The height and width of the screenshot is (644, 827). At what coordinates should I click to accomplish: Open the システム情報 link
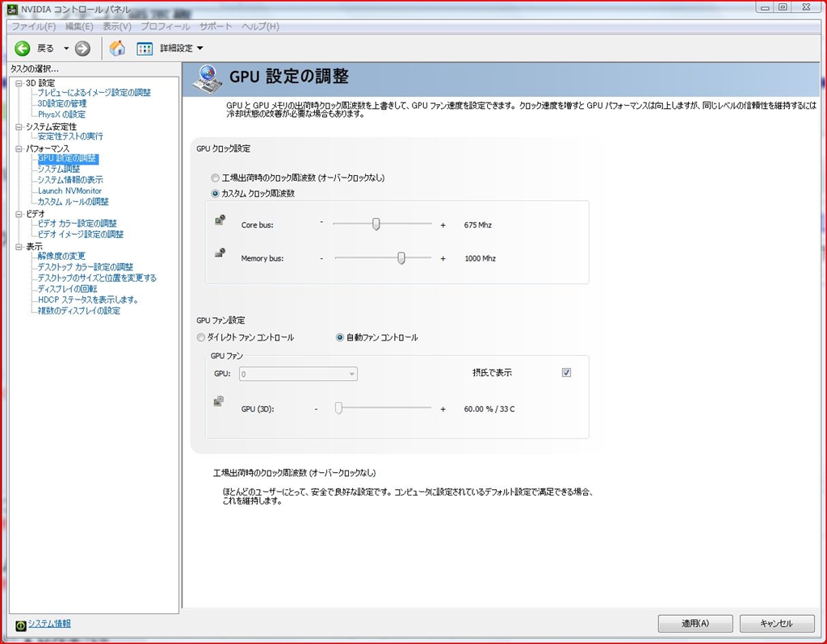[x=49, y=624]
